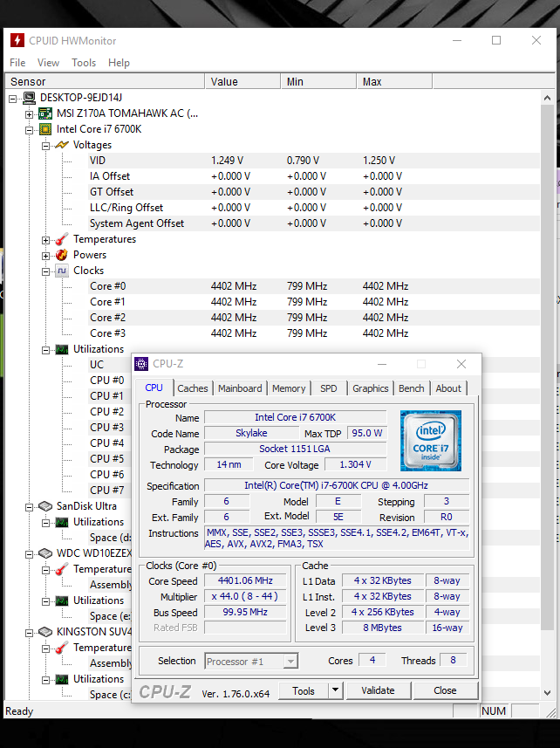Collapse the DESKTOP-9EJD14J root node
This screenshot has width=560, height=748.
click(13, 99)
